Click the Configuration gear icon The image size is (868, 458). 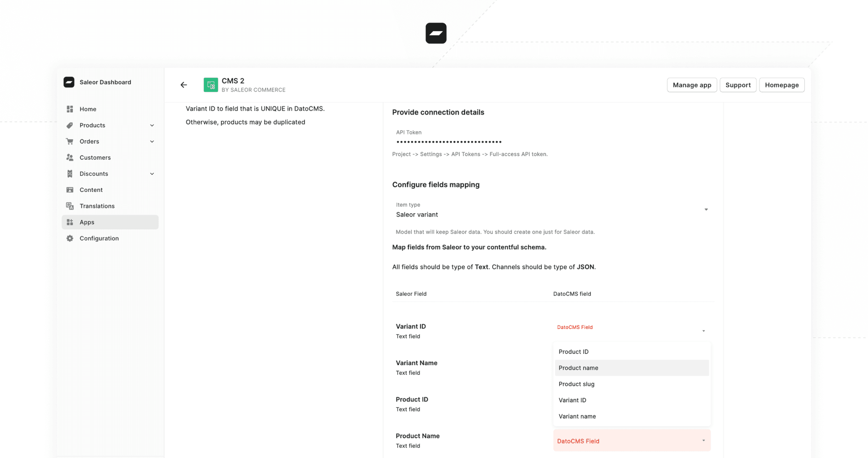pyautogui.click(x=70, y=239)
